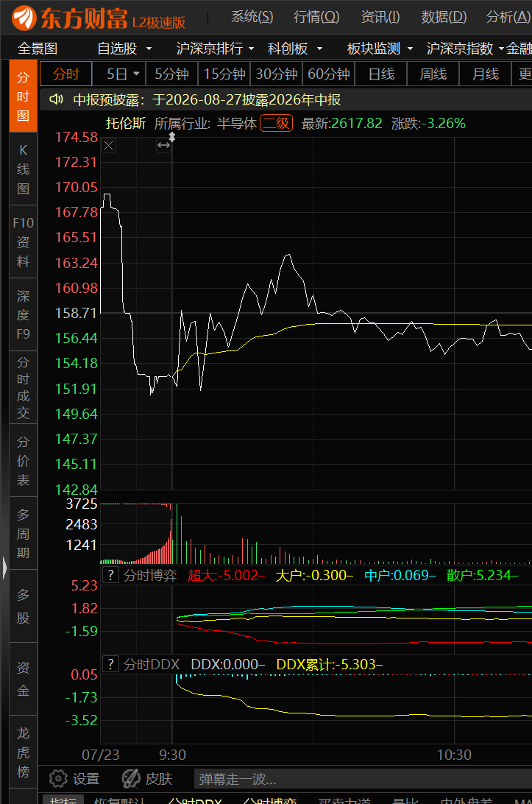Open 分价表 in the sidebar
Viewport: 532px width, 804px height.
pyautogui.click(x=23, y=460)
